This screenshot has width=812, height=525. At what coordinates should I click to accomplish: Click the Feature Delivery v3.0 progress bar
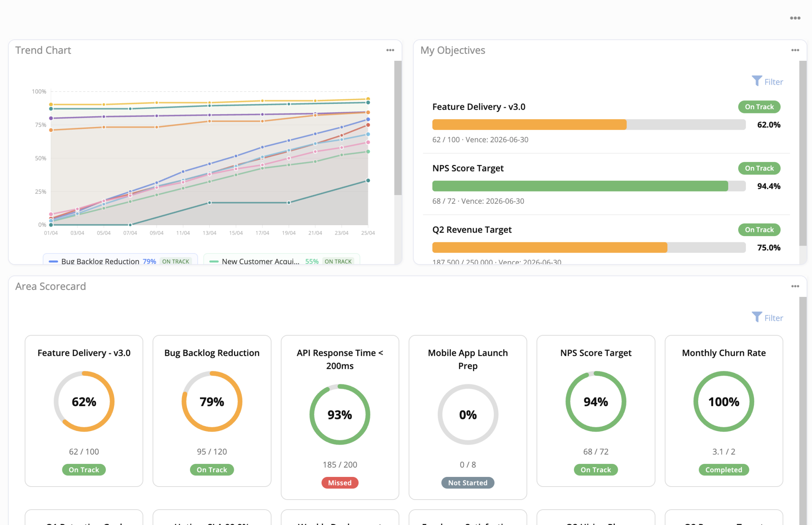[589, 125]
